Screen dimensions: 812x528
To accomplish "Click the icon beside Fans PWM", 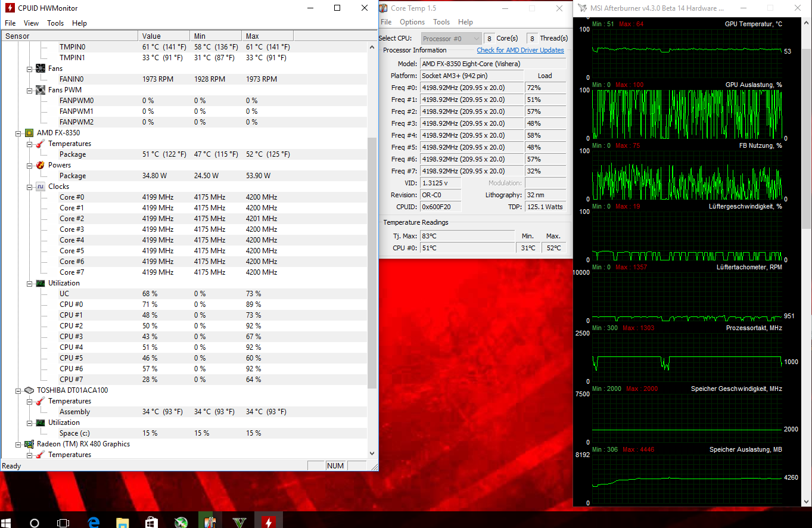I will 41,90.
